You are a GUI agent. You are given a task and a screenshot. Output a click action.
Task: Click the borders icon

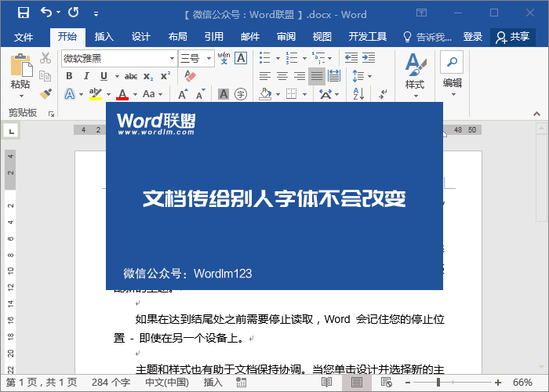[x=291, y=94]
